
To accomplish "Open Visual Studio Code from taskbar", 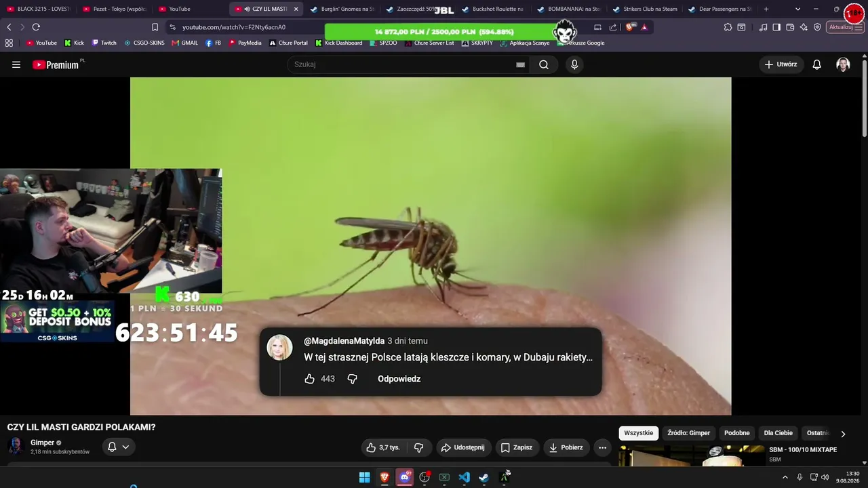I will tap(464, 477).
